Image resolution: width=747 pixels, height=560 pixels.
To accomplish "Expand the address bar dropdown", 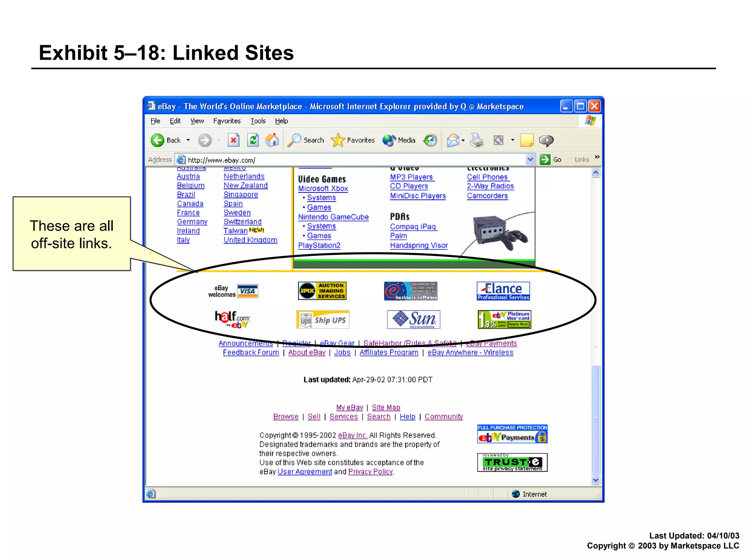I will click(530, 160).
